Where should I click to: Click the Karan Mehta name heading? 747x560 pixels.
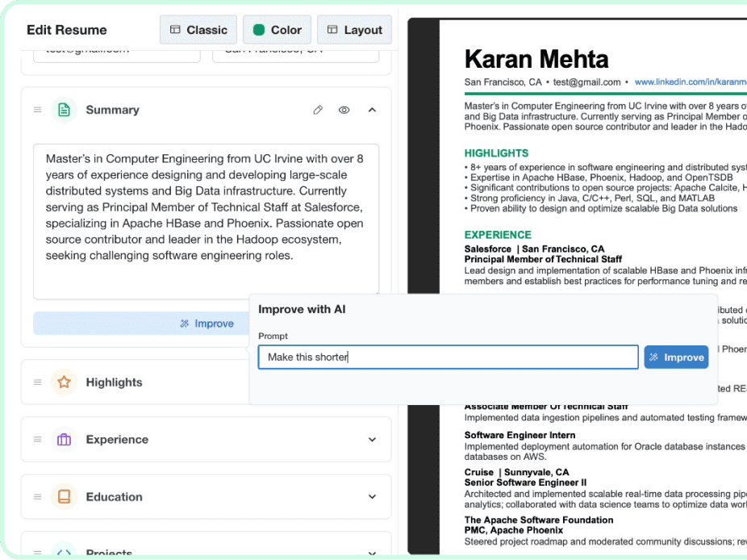click(536, 59)
